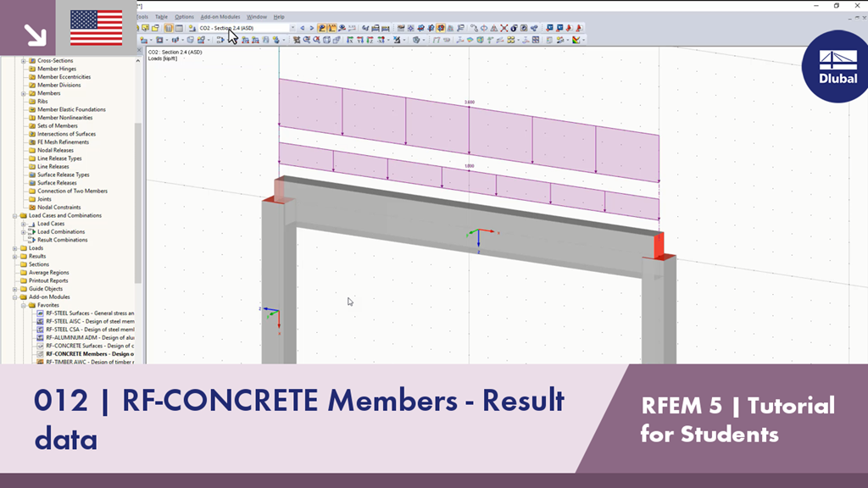Expand the Results tree node
This screenshot has height=488, width=868.
coord(15,256)
